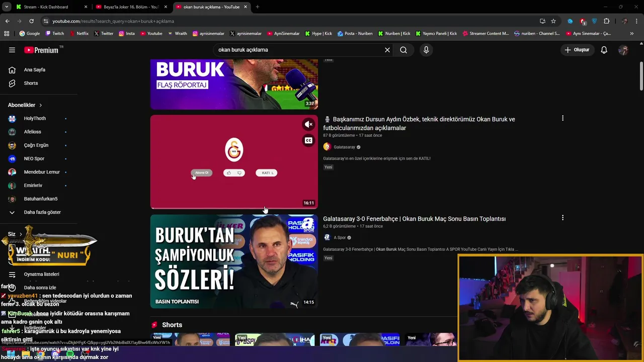Open the bookmarks apps grid icon
The image size is (644, 362).
pyautogui.click(x=7, y=34)
